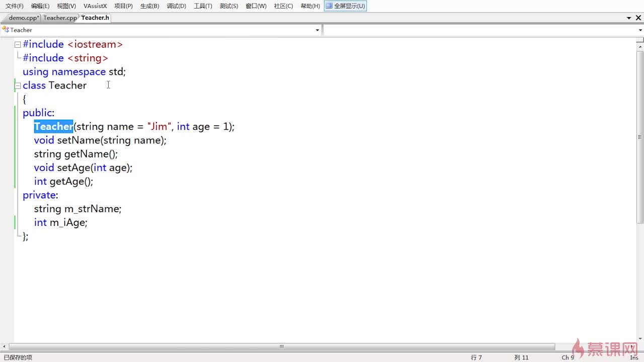
Task: Open the 项目(P) menu
Action: 124,6
